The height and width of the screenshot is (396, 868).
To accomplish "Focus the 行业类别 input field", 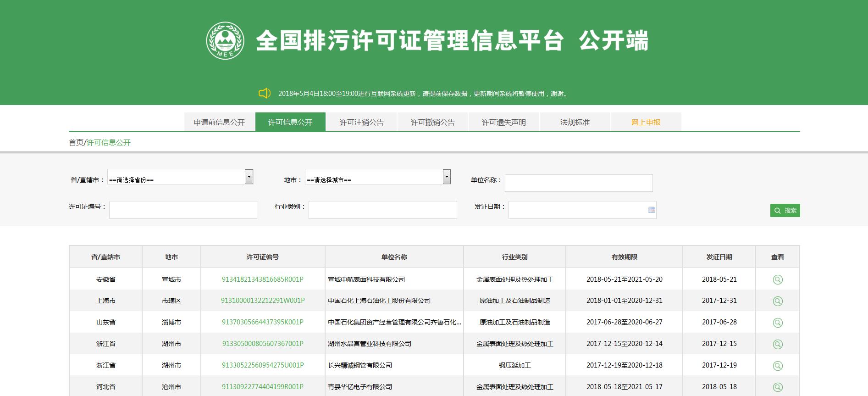I will pos(383,210).
